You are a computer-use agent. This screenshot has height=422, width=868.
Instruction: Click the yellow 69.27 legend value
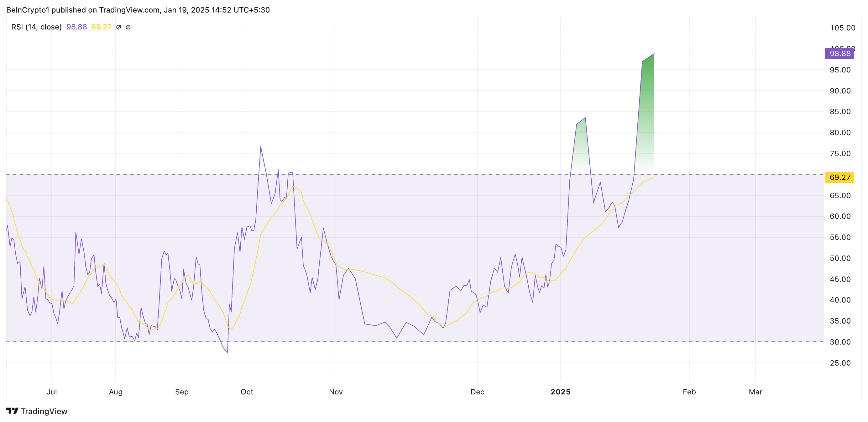pyautogui.click(x=101, y=27)
